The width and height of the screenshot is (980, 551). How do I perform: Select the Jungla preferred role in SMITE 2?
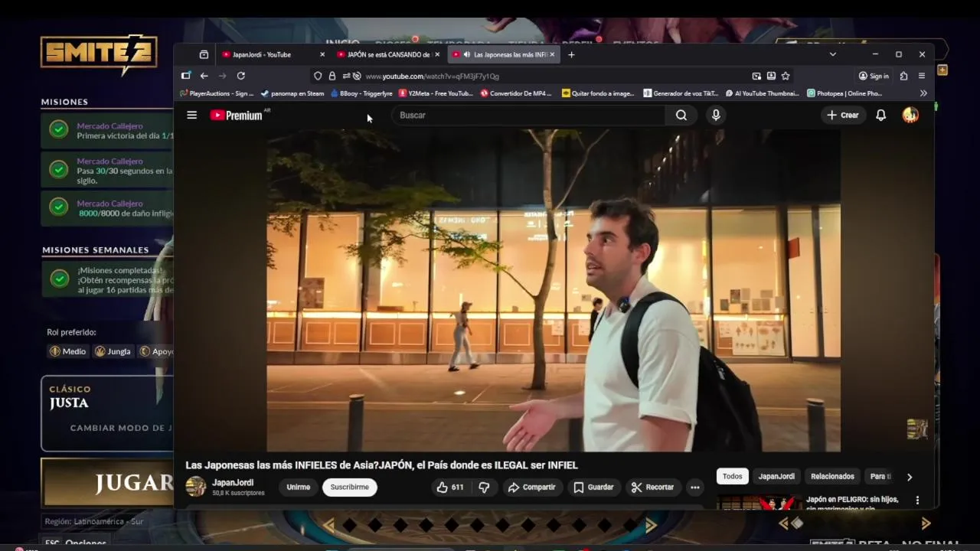[113, 351]
